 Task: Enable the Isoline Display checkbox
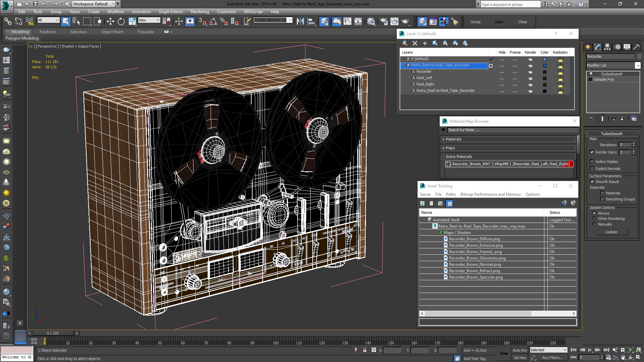click(x=592, y=162)
